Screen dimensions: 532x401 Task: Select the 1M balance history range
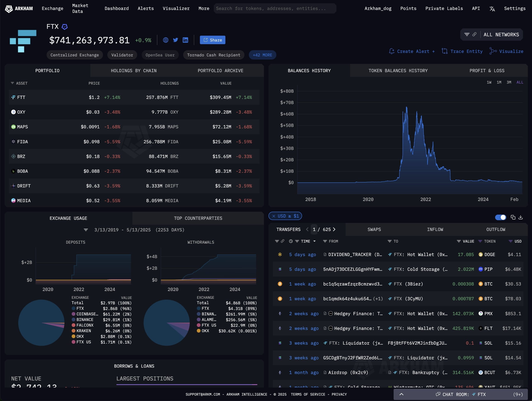(499, 82)
